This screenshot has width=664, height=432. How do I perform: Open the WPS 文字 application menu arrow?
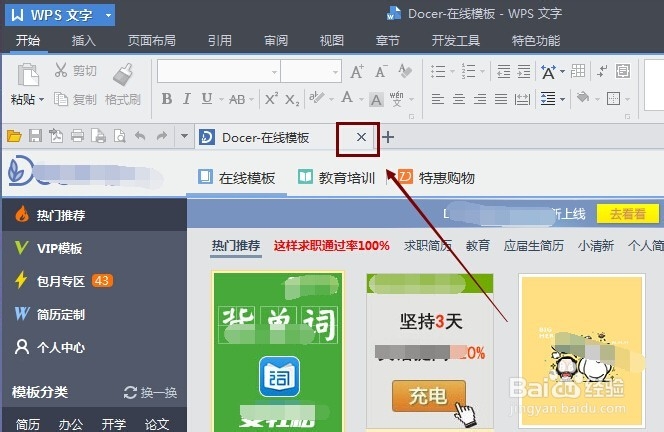click(x=108, y=15)
